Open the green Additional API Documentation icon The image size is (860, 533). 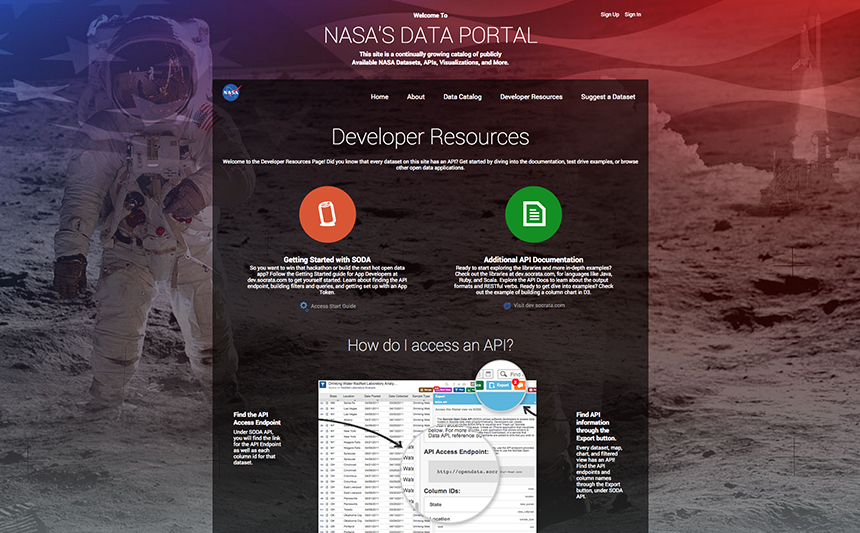pyautogui.click(x=533, y=214)
